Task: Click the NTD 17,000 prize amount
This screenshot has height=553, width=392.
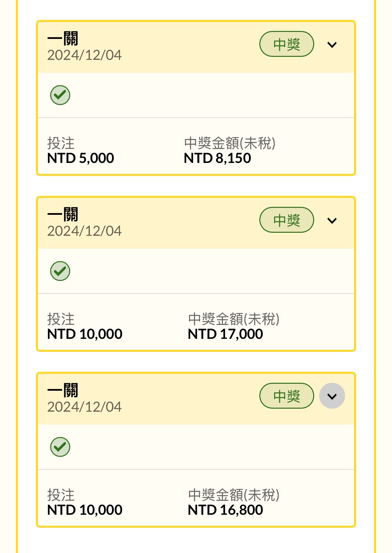Action: click(225, 334)
